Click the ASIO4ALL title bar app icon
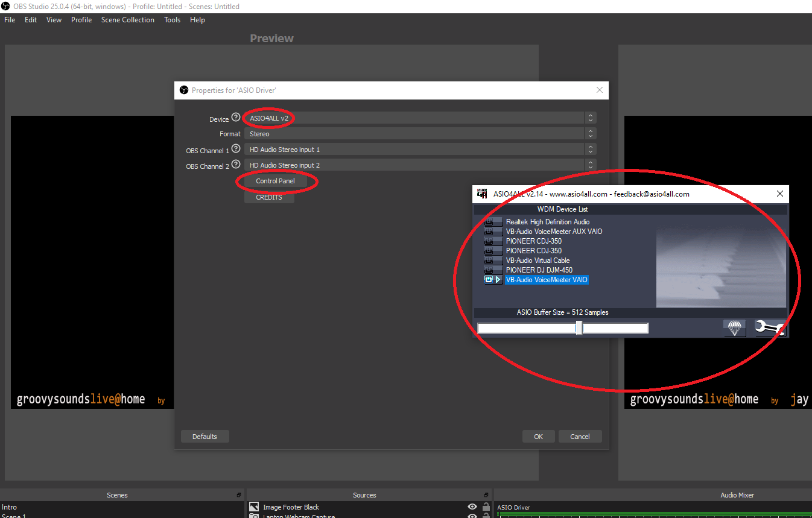 482,194
